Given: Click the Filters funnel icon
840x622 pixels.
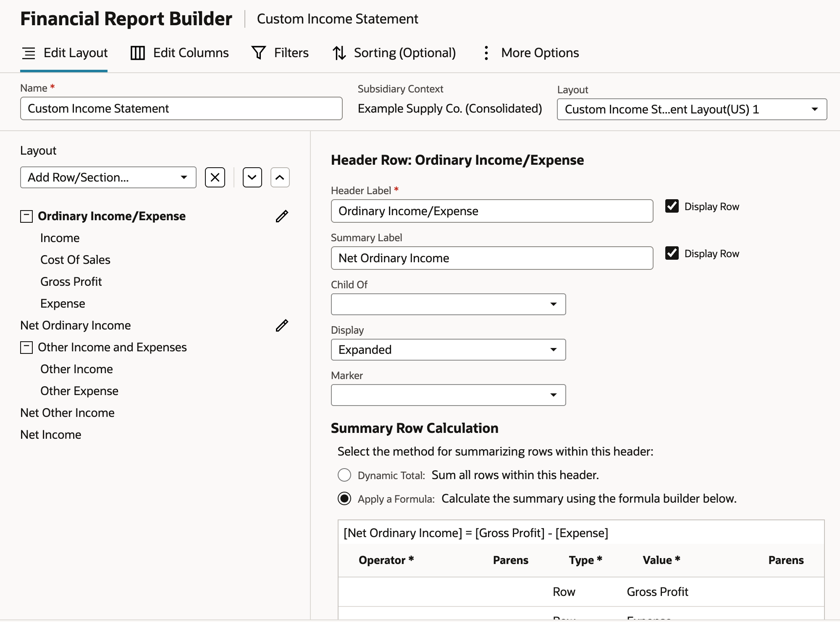Looking at the screenshot, I should 259,53.
